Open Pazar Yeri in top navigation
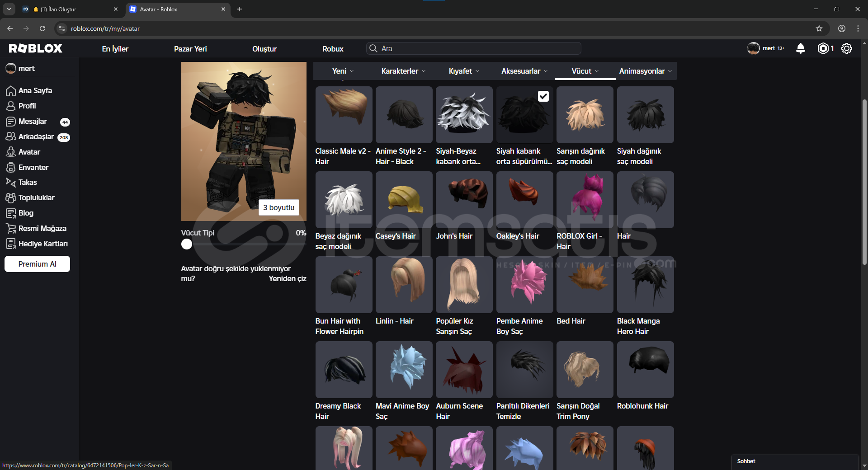 point(190,49)
